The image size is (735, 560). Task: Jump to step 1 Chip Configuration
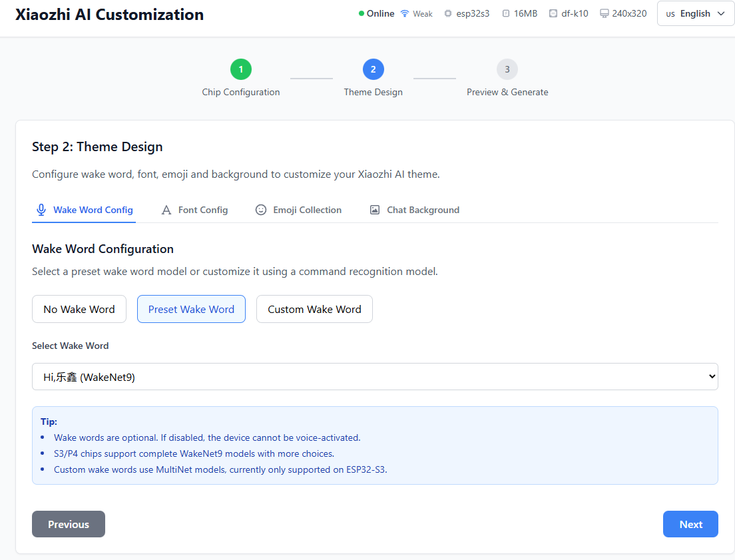pyautogui.click(x=241, y=69)
